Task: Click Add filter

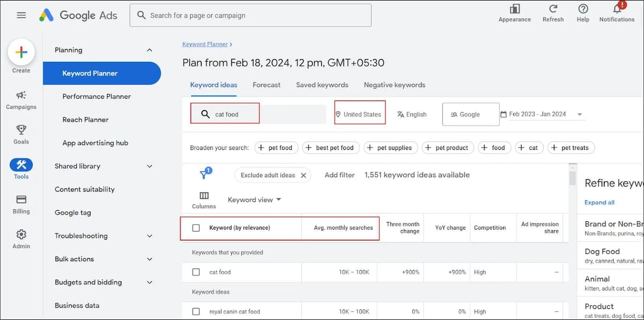Action: (x=340, y=175)
